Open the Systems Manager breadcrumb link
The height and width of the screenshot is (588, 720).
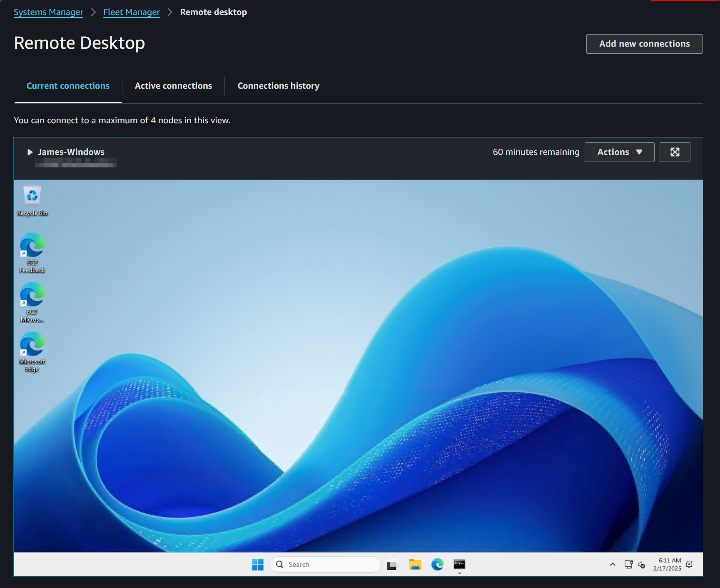(x=48, y=12)
